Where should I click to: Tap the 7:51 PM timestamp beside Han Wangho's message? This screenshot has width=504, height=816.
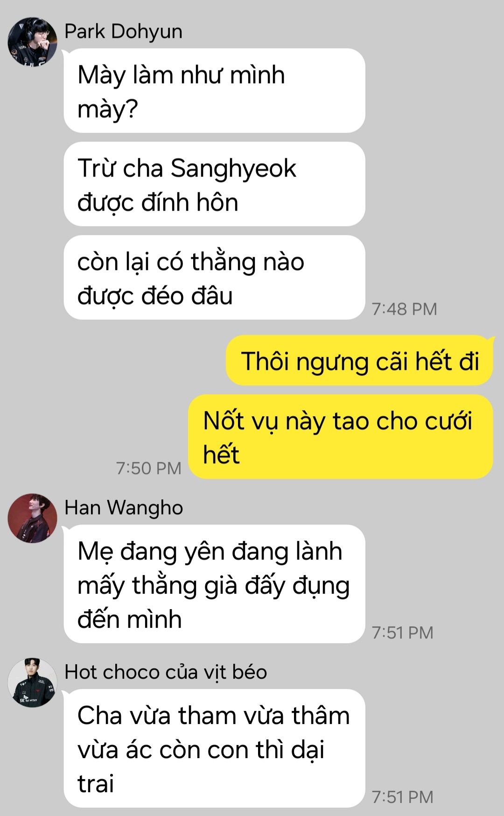pyautogui.click(x=402, y=633)
